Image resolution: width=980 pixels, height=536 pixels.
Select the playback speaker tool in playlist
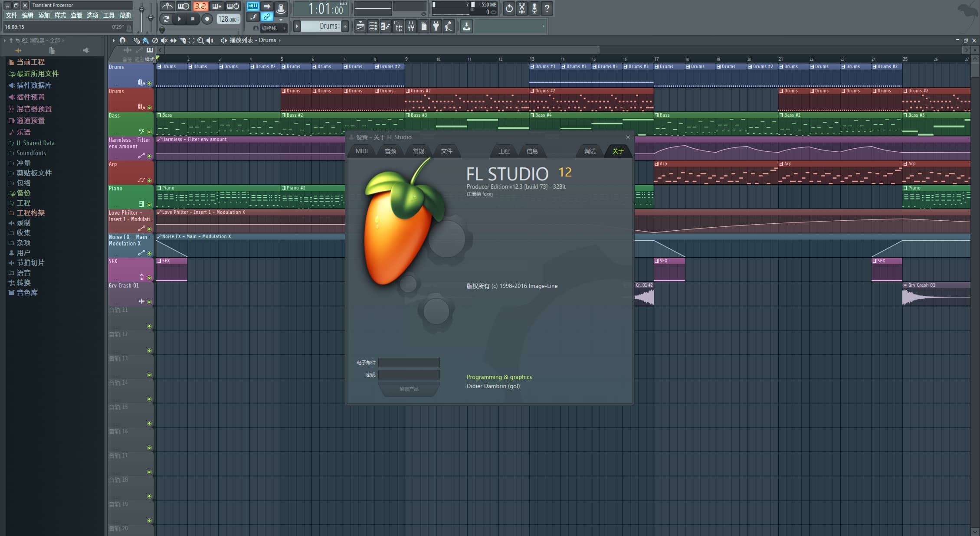coord(210,40)
